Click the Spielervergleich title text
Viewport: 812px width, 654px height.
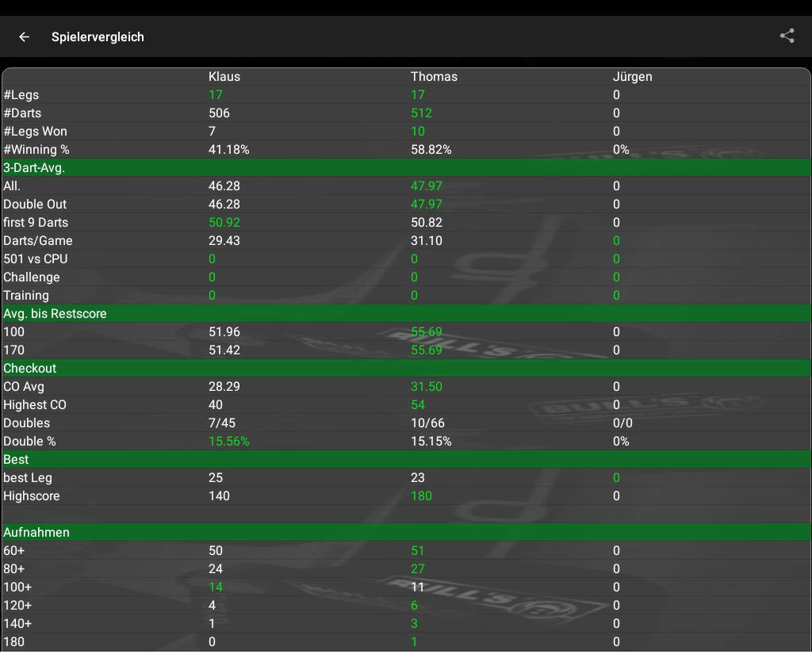tap(98, 36)
